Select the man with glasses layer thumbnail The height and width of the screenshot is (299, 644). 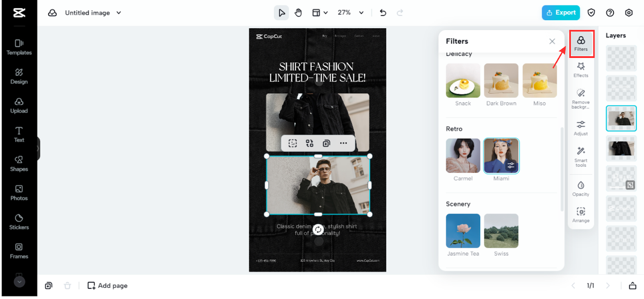[x=621, y=119]
